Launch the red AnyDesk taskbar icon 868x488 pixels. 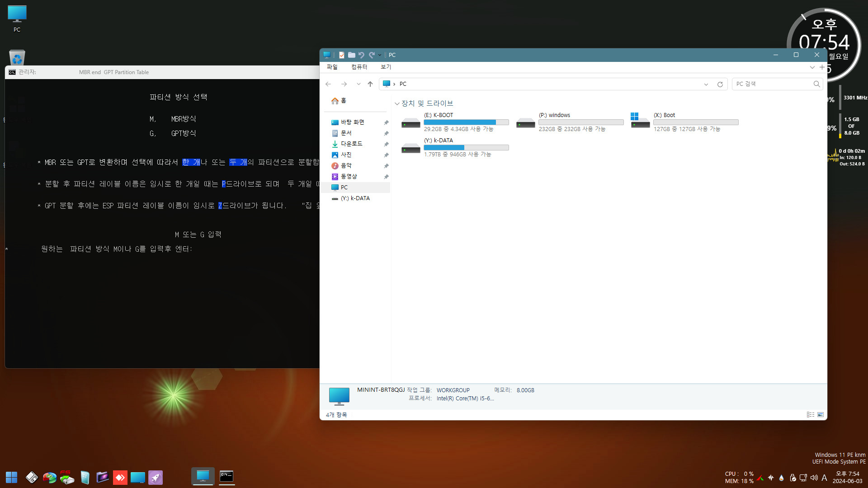tap(120, 477)
